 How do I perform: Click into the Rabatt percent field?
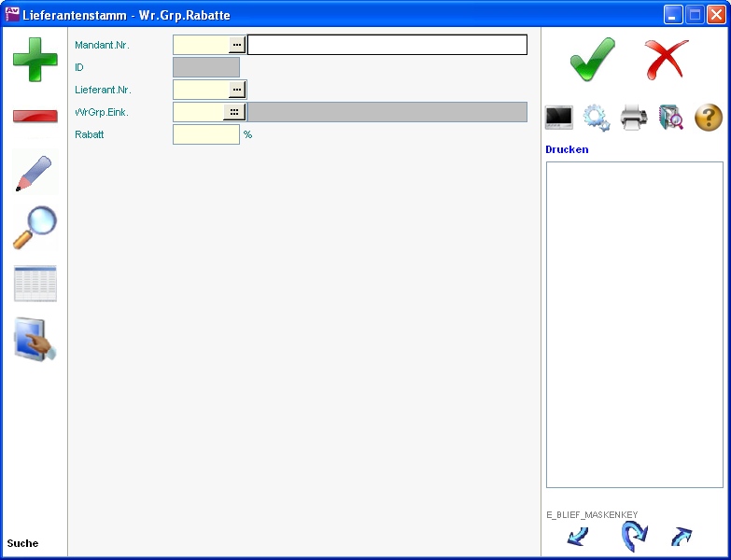tap(205, 134)
